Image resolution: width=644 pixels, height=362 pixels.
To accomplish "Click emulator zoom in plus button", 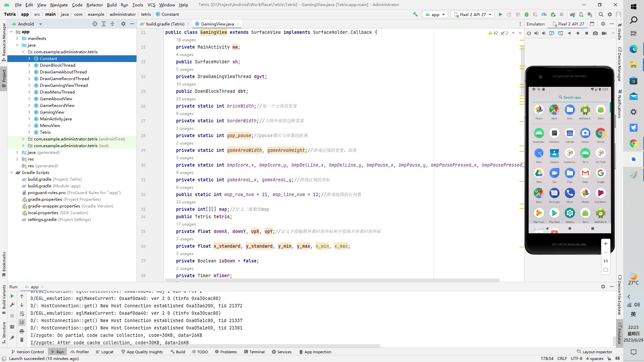I will [x=606, y=244].
